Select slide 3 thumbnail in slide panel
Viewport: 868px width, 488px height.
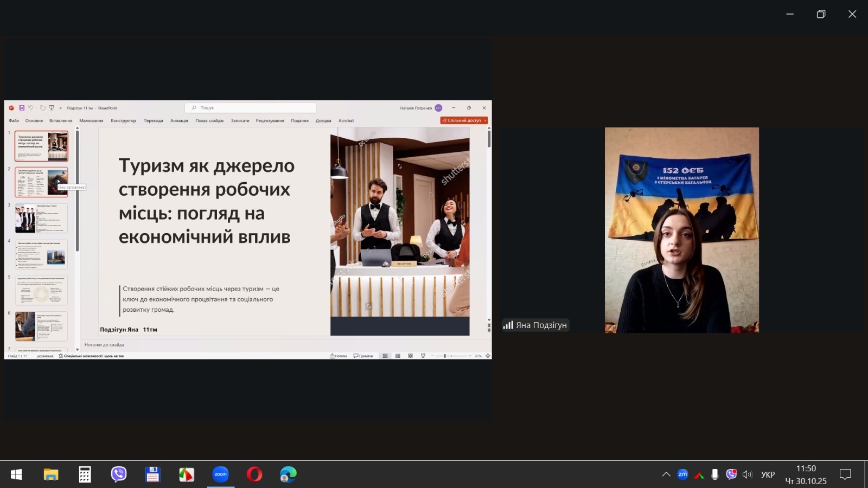coord(41,218)
